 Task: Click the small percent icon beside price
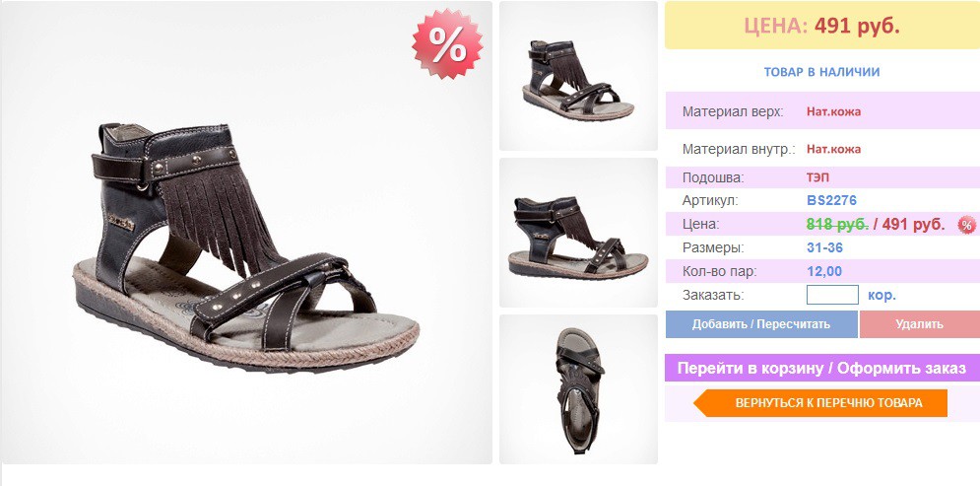point(966,225)
